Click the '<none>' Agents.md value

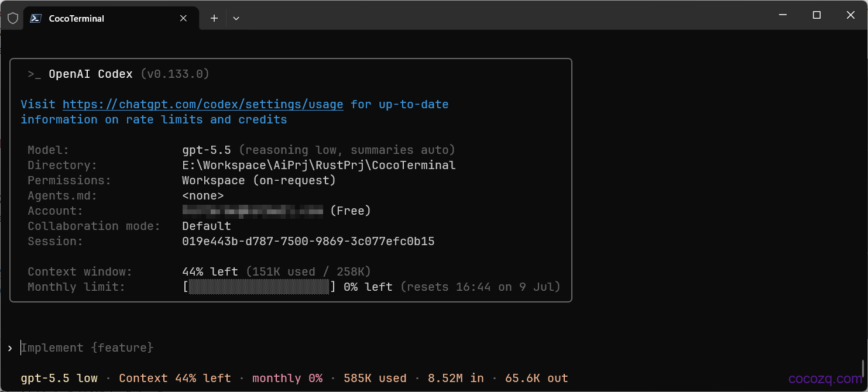203,195
